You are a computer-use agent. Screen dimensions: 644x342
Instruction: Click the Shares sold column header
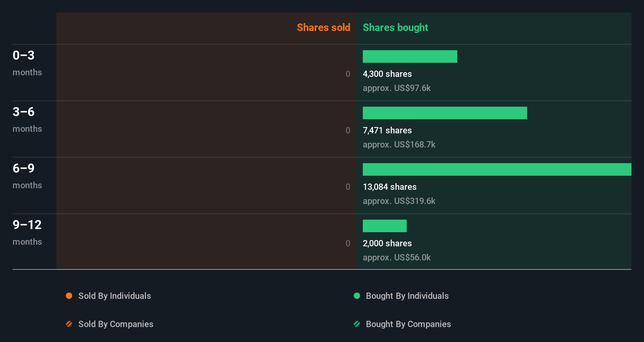point(324,27)
